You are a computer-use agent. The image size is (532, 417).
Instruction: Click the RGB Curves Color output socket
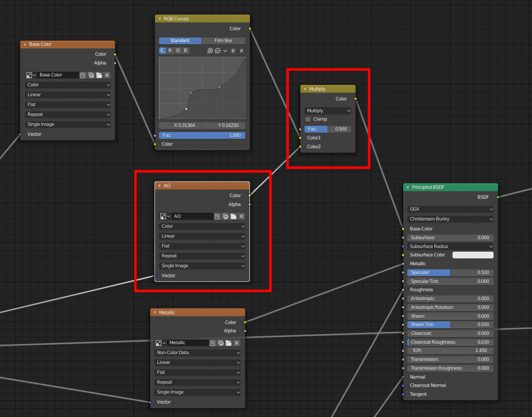(x=250, y=29)
